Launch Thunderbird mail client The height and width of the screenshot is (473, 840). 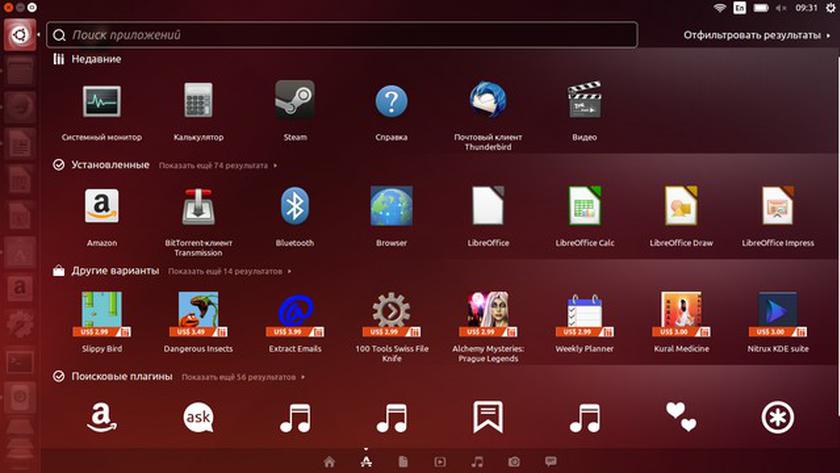point(488,102)
